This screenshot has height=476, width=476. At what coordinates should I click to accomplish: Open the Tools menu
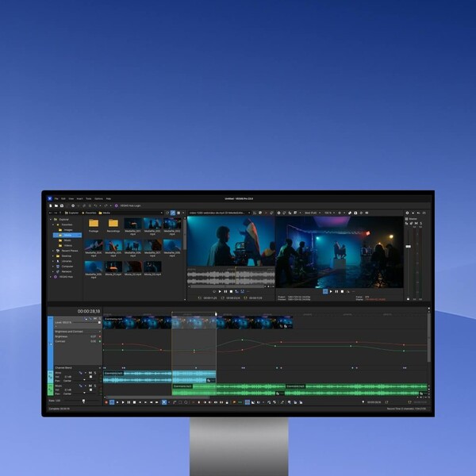tap(89, 198)
